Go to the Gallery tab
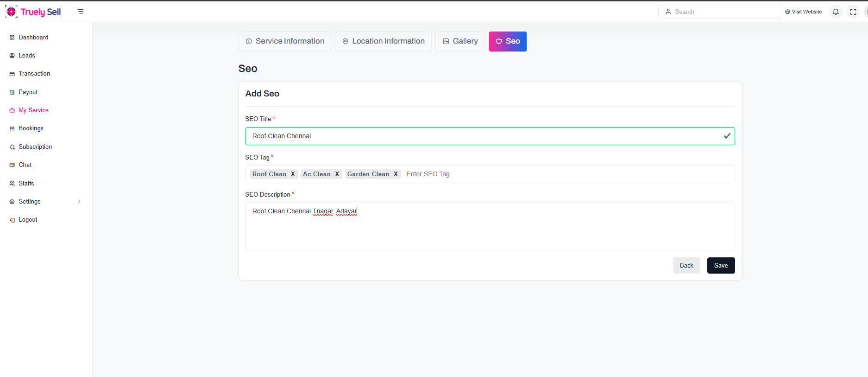Screen dimensions: 868x377 tap(460, 41)
